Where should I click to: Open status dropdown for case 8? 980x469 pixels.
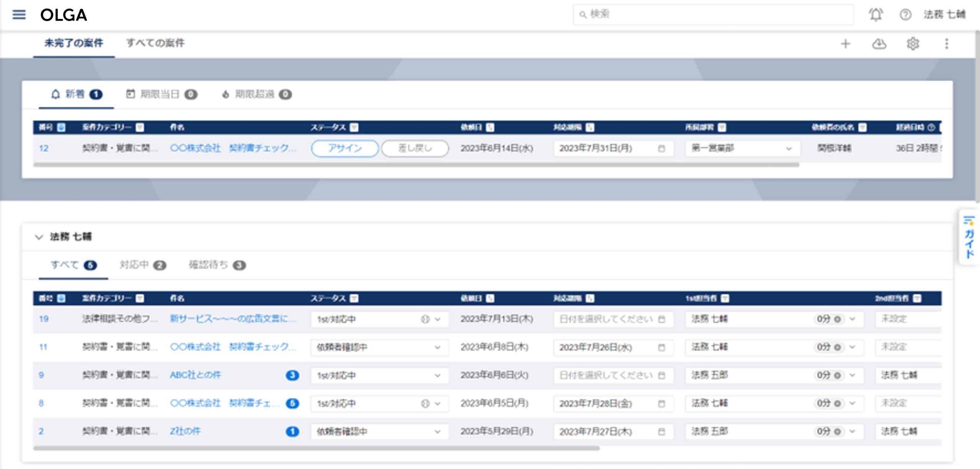point(380,404)
